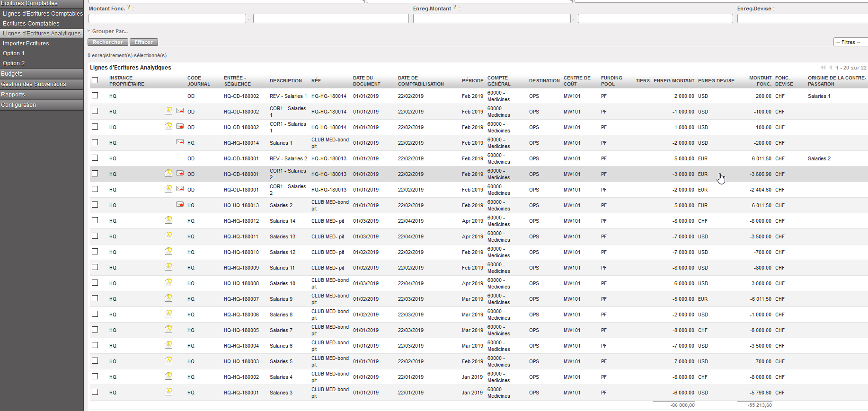Image resolution: width=868 pixels, height=411 pixels.
Task: Click the help question mark beside Montant Fonc.
Action: click(x=129, y=7)
